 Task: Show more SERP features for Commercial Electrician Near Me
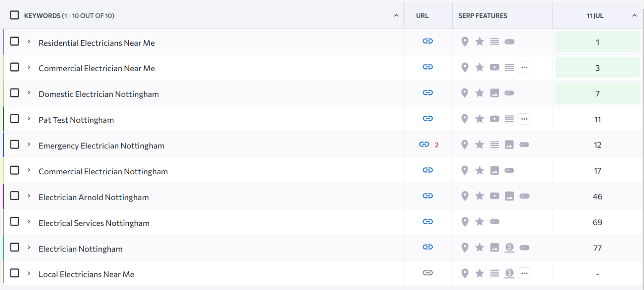524,67
